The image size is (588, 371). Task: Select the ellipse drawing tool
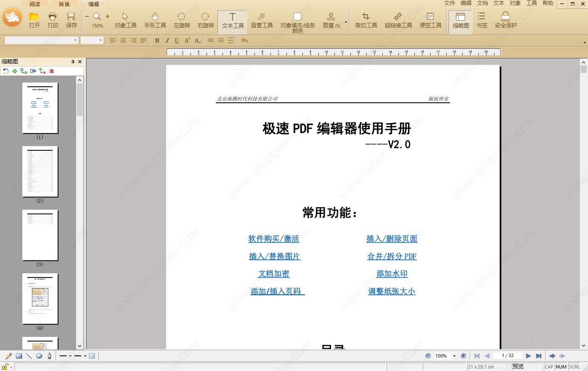point(39,356)
